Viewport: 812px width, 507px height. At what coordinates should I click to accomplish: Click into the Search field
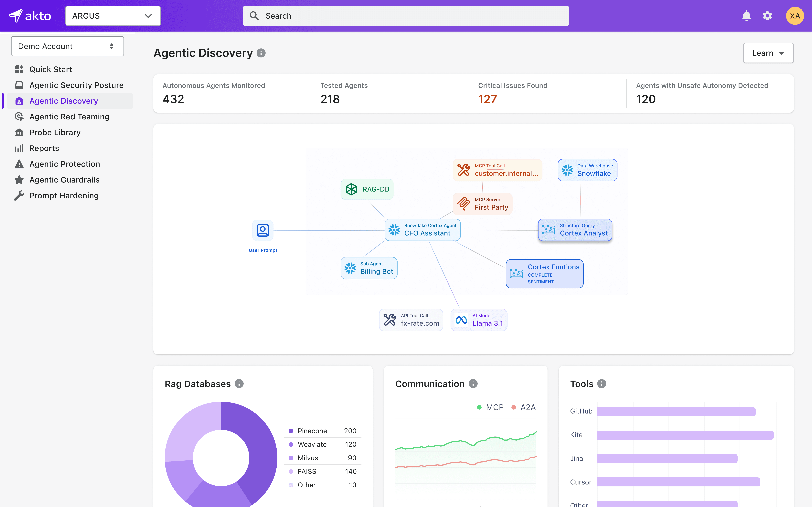[x=406, y=16]
